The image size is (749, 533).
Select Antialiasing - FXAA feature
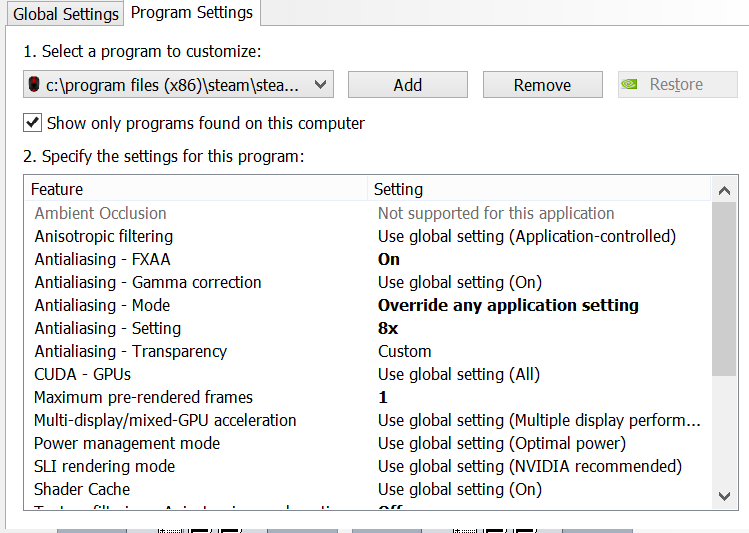tap(102, 259)
